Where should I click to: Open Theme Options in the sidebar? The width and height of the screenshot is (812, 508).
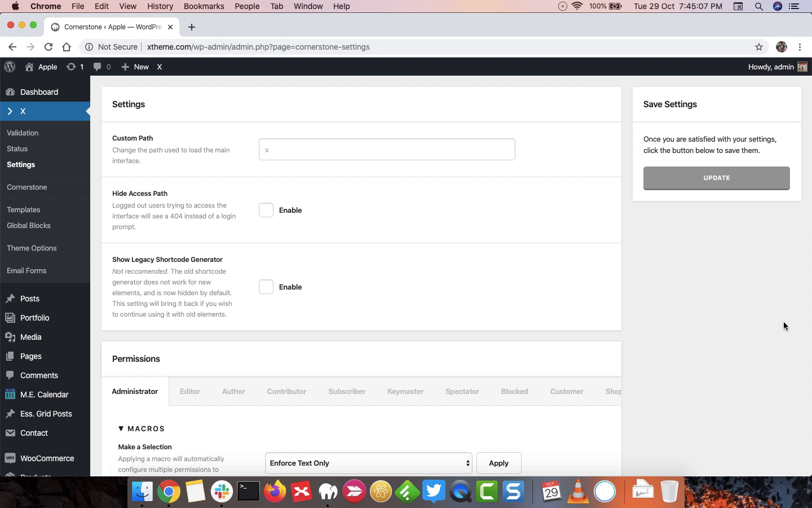(32, 248)
